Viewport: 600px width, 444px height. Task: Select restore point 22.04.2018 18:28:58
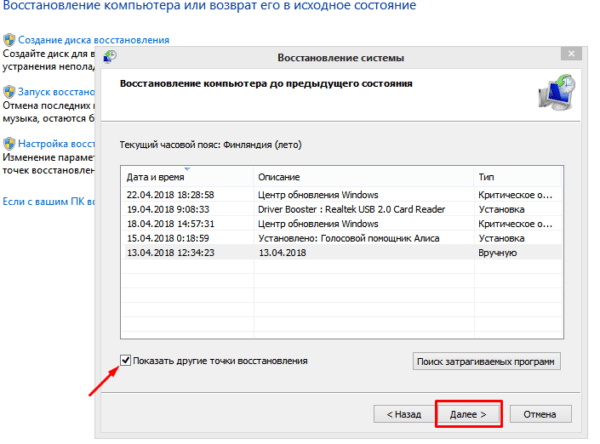[342, 195]
